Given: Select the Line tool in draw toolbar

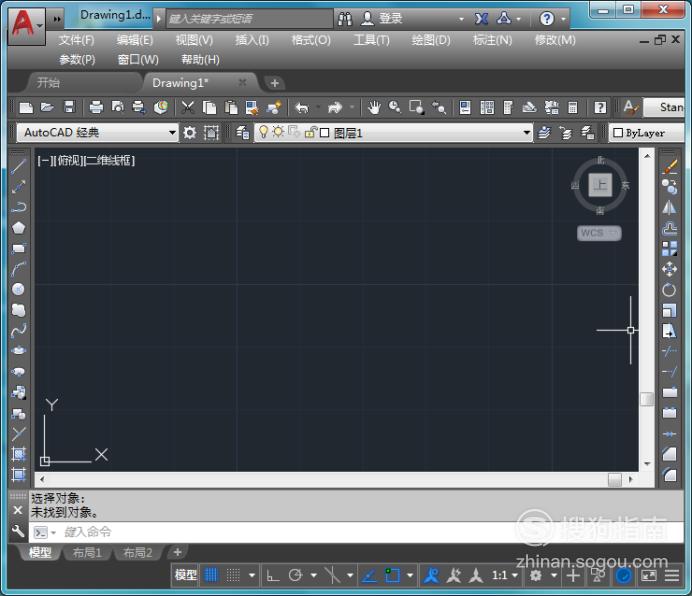Looking at the screenshot, I should 18,166.
